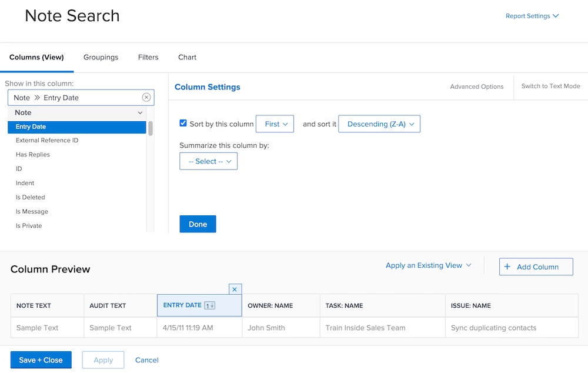Click the plus icon on Add Column
Viewport: 588px width, 373px height.
click(x=507, y=267)
